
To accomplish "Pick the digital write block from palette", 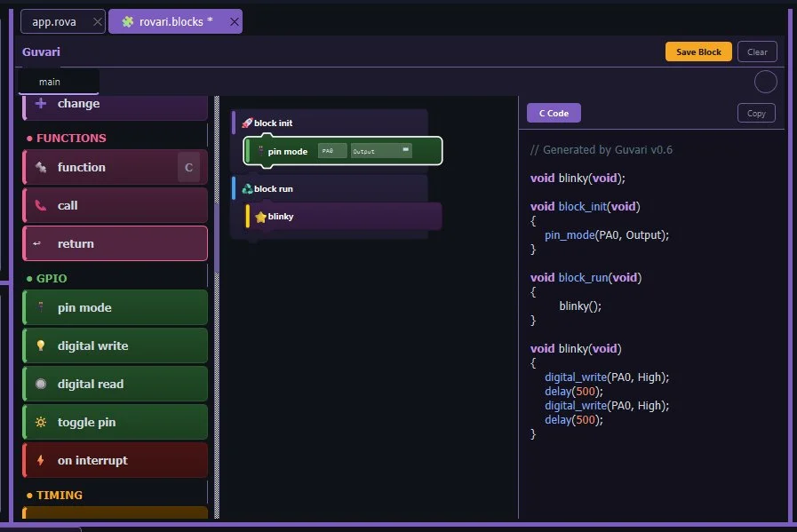I will coord(115,345).
